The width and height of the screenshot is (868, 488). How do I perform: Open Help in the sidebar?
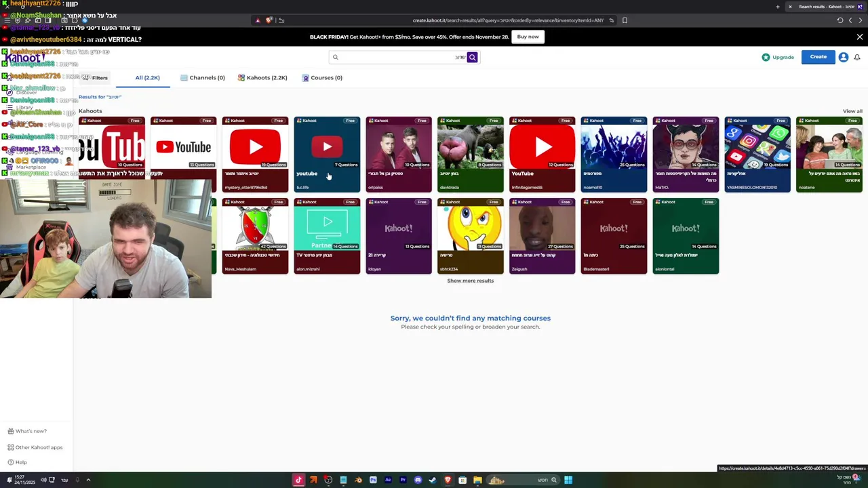(x=17, y=462)
